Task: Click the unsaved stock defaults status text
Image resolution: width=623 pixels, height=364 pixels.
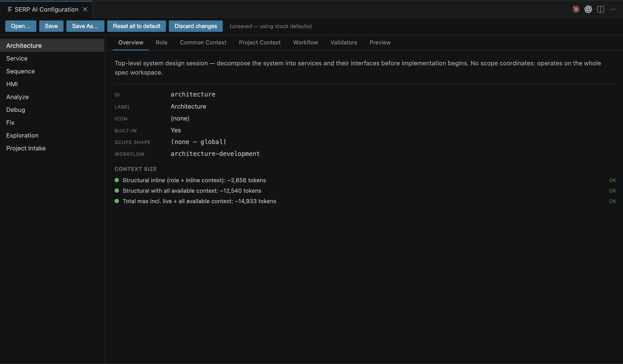Action: pyautogui.click(x=270, y=26)
